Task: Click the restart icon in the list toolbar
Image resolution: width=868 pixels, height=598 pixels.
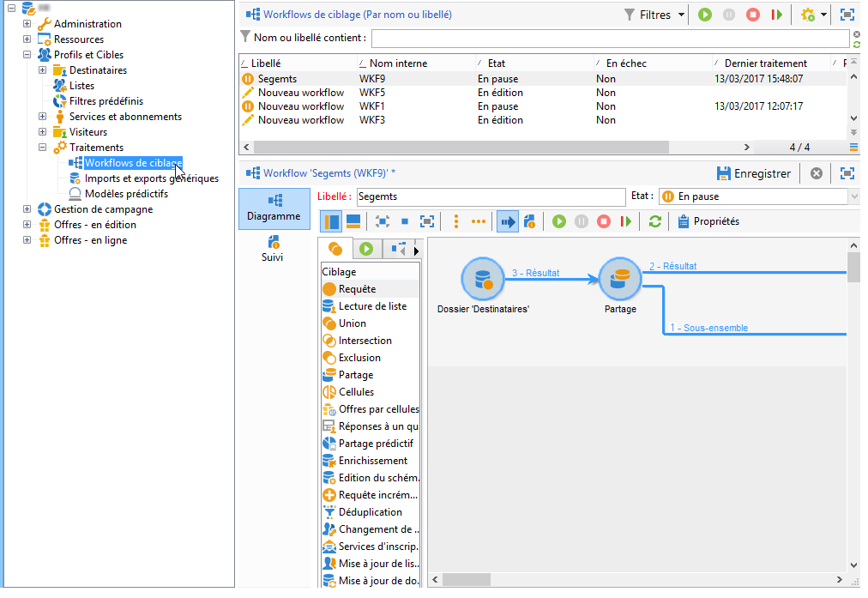Action: click(777, 15)
